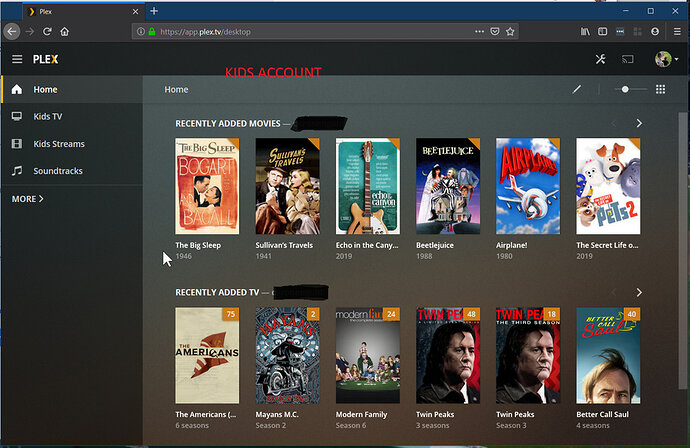Image resolution: width=690 pixels, height=448 pixels.
Task: Open Modern Family poster
Action: pos(368,356)
